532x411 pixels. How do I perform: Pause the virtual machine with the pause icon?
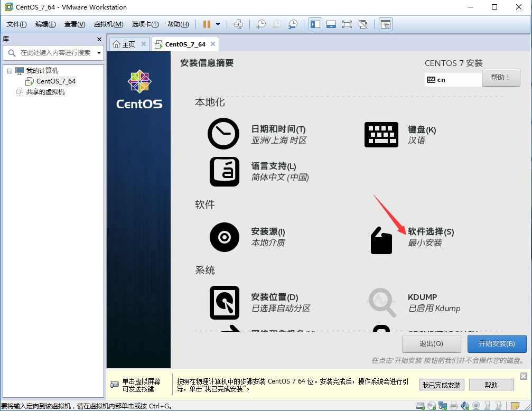207,24
